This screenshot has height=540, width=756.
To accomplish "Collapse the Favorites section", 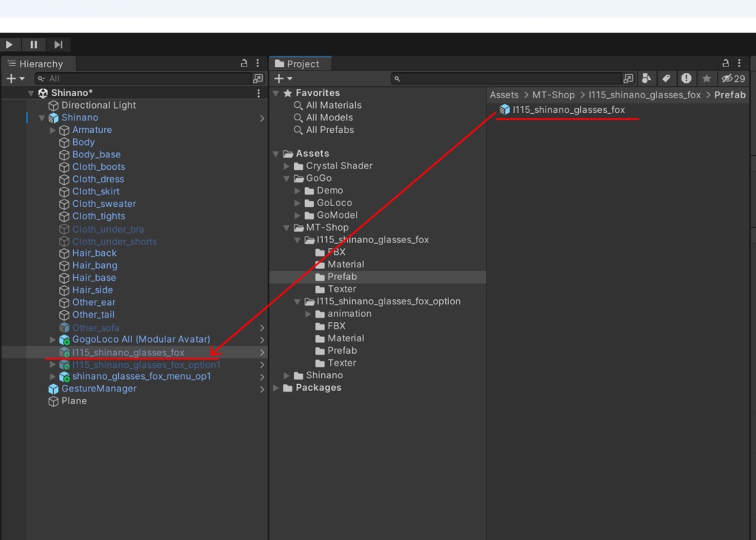I will pos(276,93).
